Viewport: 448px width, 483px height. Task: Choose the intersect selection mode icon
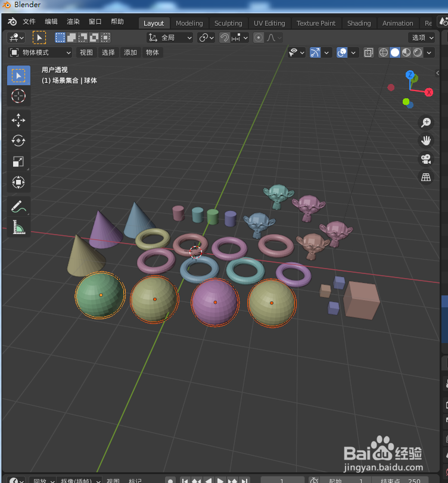105,38
